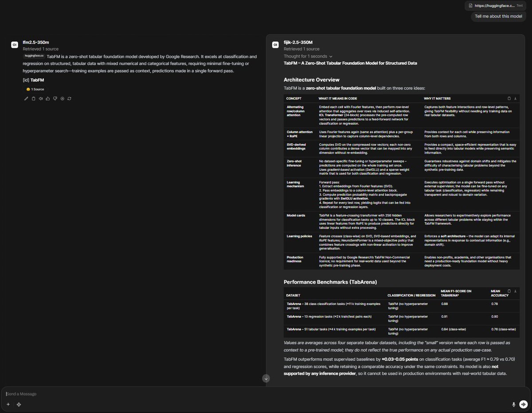Click the '[id] TabFM' line
The width and height of the screenshot is (532, 413).
(x=34, y=80)
